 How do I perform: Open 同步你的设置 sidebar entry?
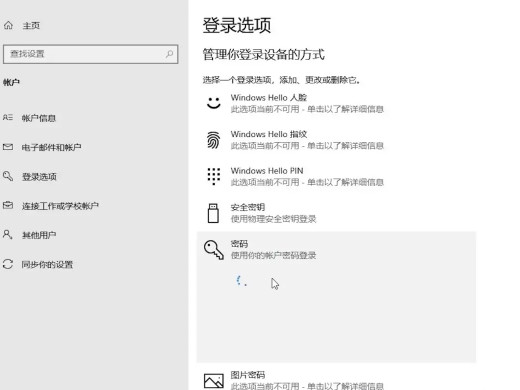click(47, 265)
